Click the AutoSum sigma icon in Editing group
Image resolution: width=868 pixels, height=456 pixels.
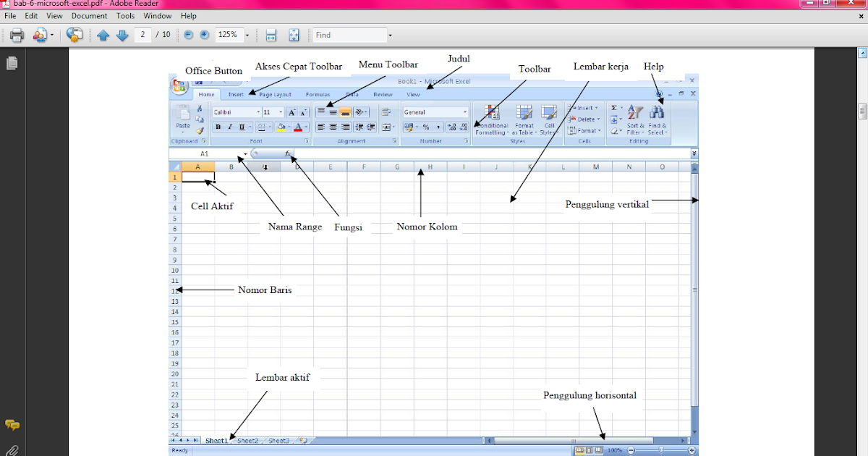[613, 108]
